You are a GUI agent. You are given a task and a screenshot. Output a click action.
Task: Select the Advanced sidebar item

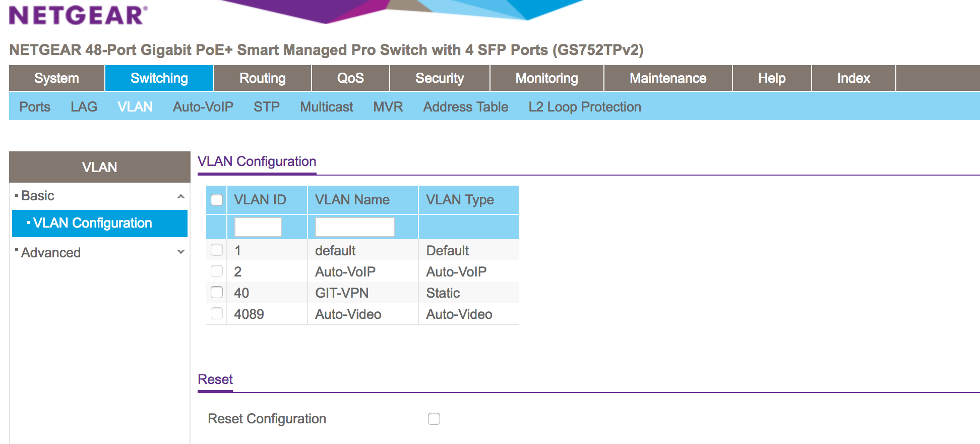pos(51,252)
